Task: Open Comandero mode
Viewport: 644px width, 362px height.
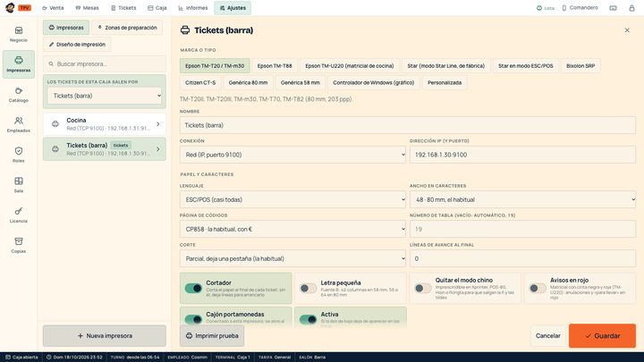Action: [580, 8]
